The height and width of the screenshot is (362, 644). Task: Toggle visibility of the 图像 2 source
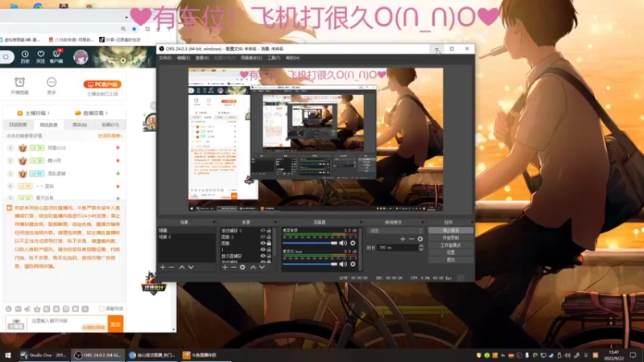point(263,237)
